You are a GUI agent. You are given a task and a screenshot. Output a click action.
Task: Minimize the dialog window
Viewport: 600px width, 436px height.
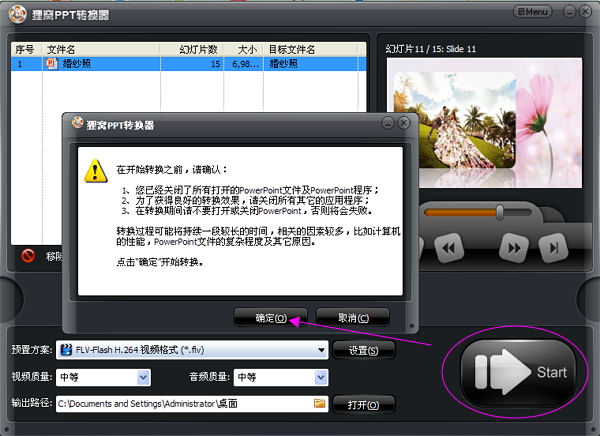point(388,123)
